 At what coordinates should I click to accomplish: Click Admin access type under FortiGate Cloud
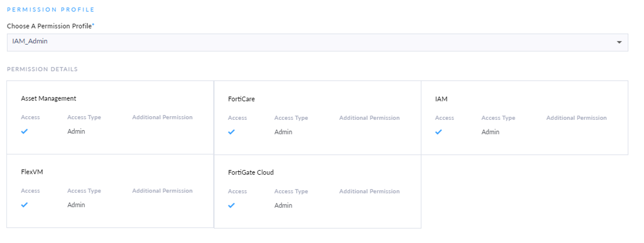(283, 205)
